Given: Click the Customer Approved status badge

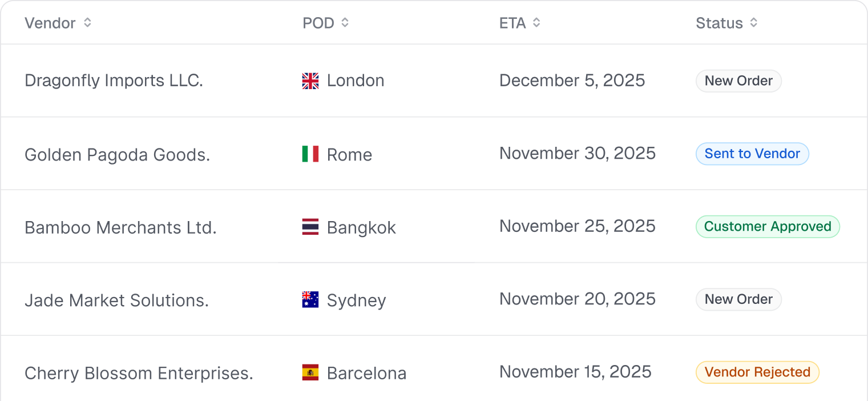Looking at the screenshot, I should coord(768,227).
